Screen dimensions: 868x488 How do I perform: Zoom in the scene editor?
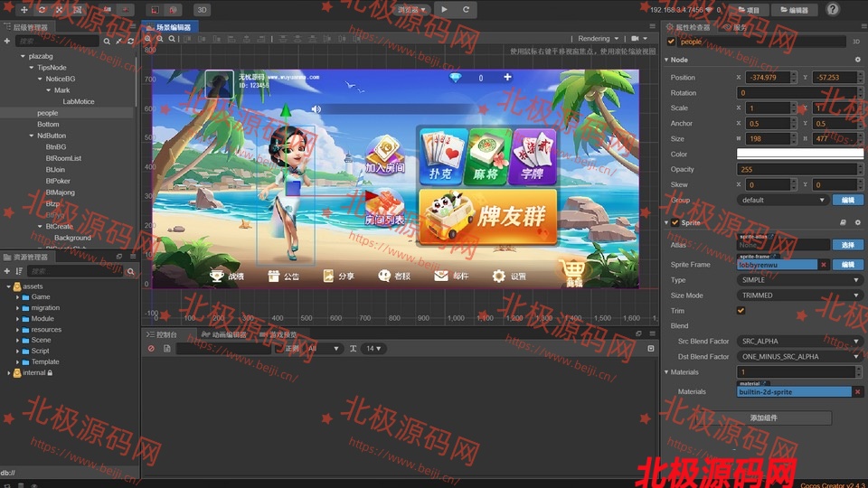point(147,39)
